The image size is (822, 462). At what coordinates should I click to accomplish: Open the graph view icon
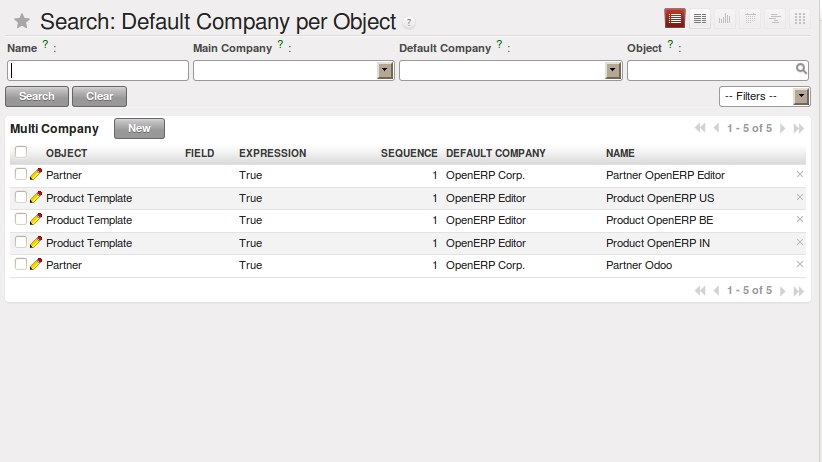[724, 18]
